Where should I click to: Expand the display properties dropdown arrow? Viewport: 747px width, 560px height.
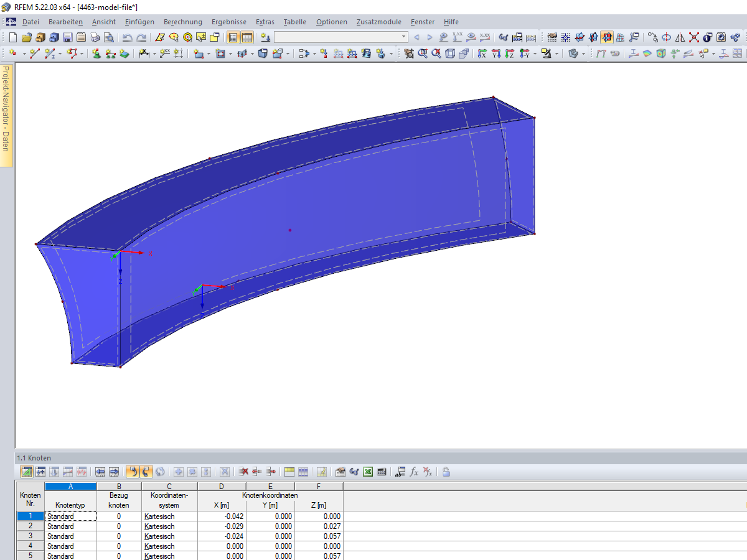557,54
